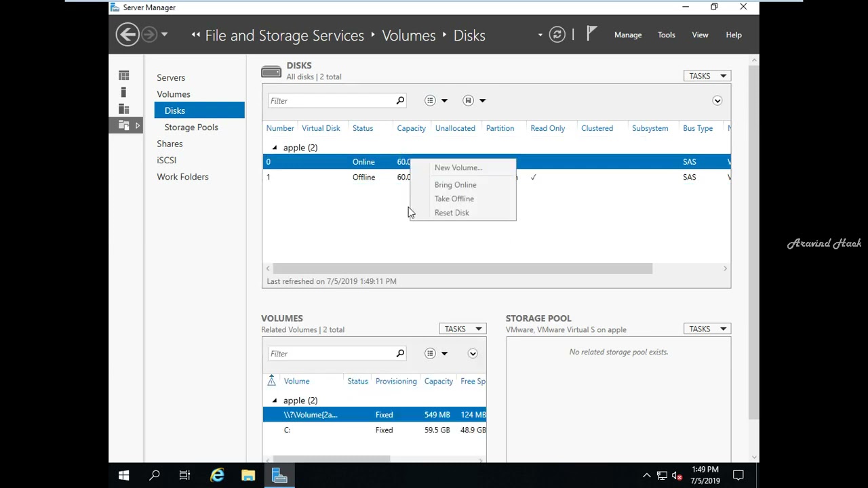The image size is (868, 488).
Task: Sort disks by Status column
Action: point(362,128)
